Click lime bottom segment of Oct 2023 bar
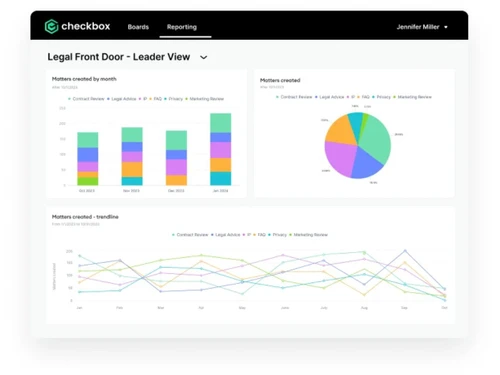 88,181
